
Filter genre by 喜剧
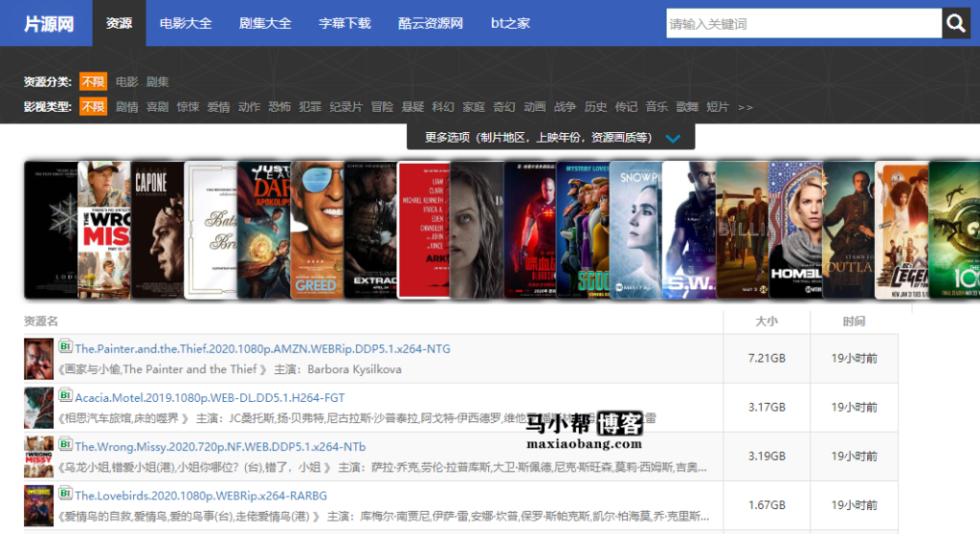158,107
